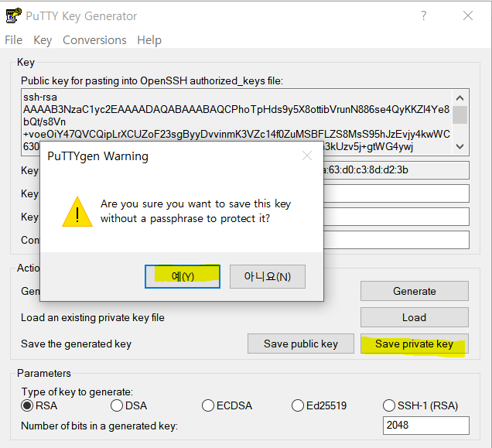Click the Load button
This screenshot has width=492, height=448.
pos(414,317)
